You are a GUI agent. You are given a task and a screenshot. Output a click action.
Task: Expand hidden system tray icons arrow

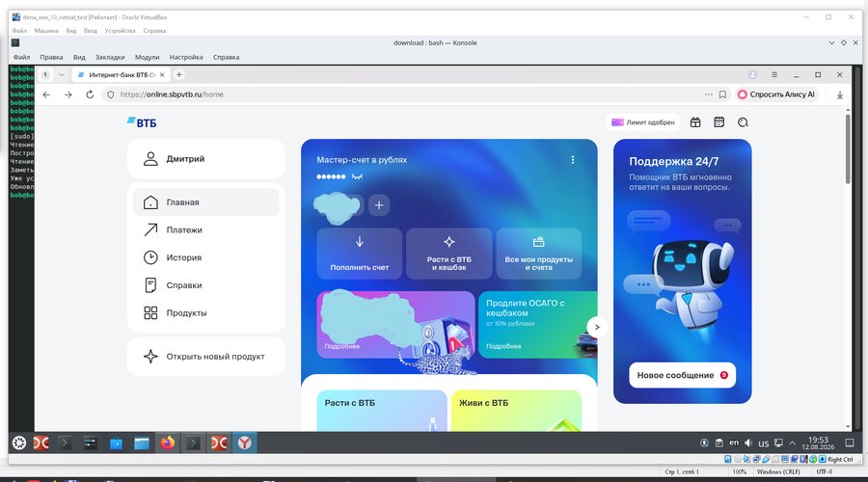792,442
